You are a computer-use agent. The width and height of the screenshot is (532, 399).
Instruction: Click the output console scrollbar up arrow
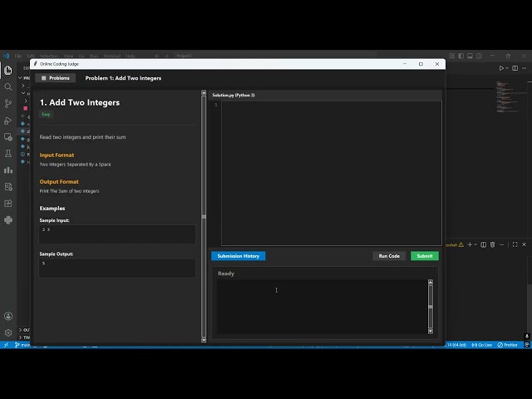click(431, 282)
